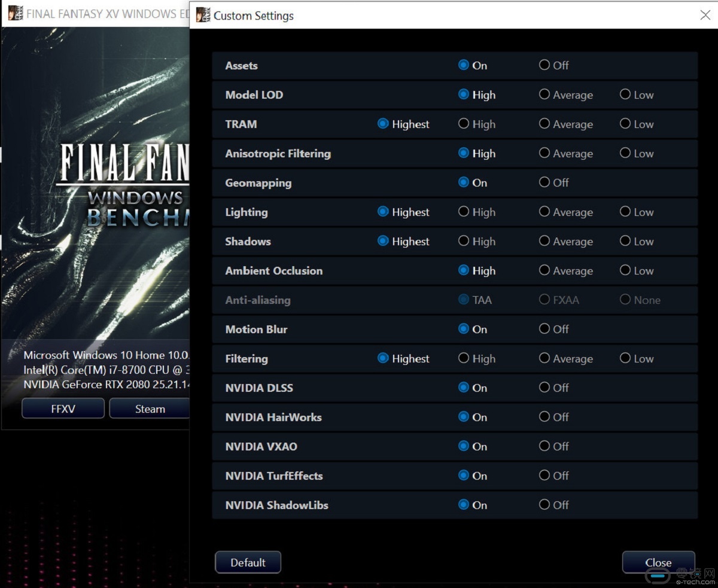Image resolution: width=718 pixels, height=588 pixels.
Task: Disable NVIDIA DLSS
Action: pos(544,388)
